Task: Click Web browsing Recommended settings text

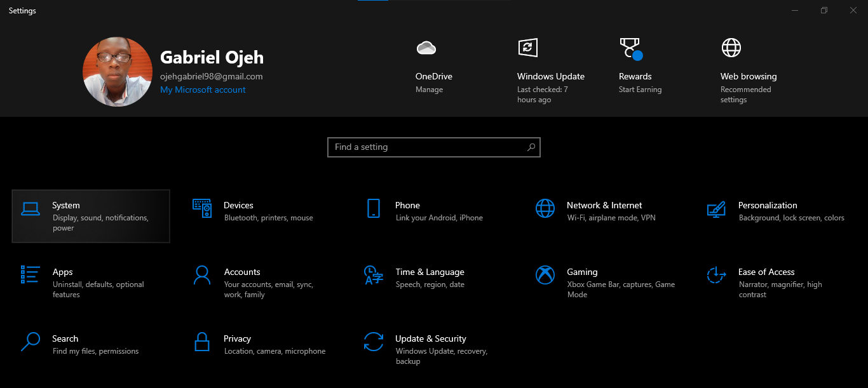Action: point(746,95)
